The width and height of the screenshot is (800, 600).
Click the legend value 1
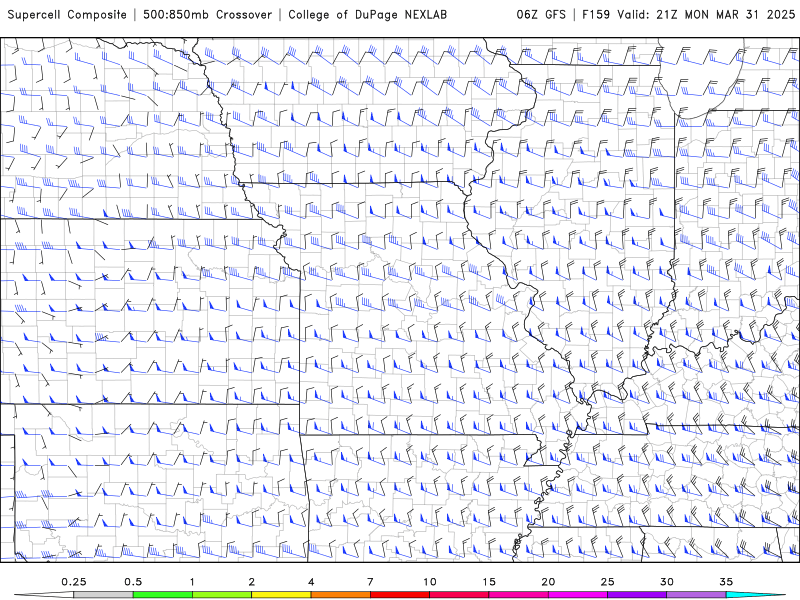(x=192, y=582)
